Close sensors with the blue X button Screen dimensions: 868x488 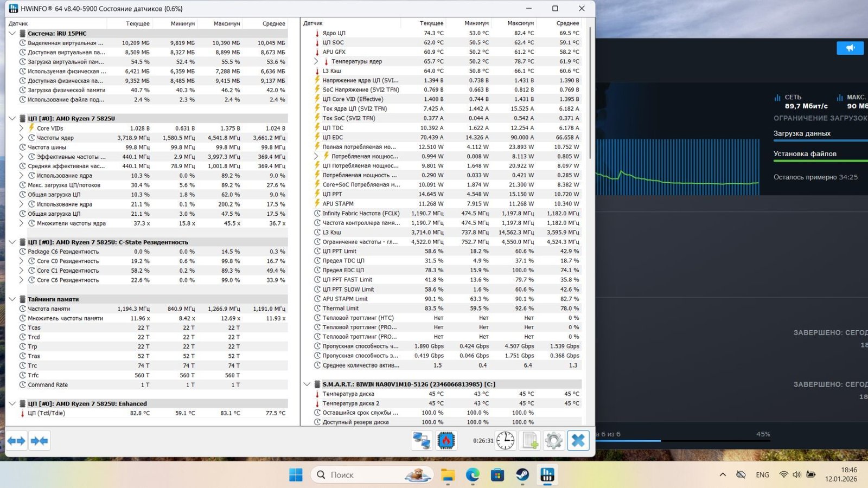coord(578,441)
